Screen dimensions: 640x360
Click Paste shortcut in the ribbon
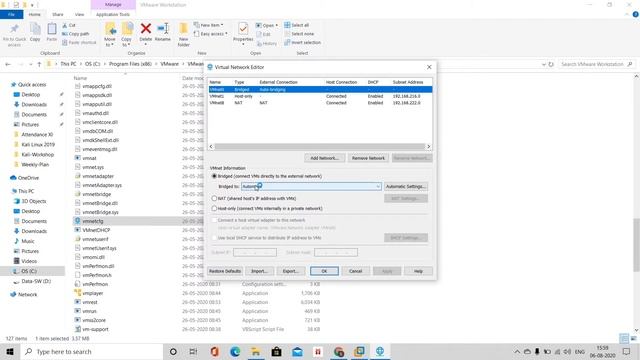79,42
